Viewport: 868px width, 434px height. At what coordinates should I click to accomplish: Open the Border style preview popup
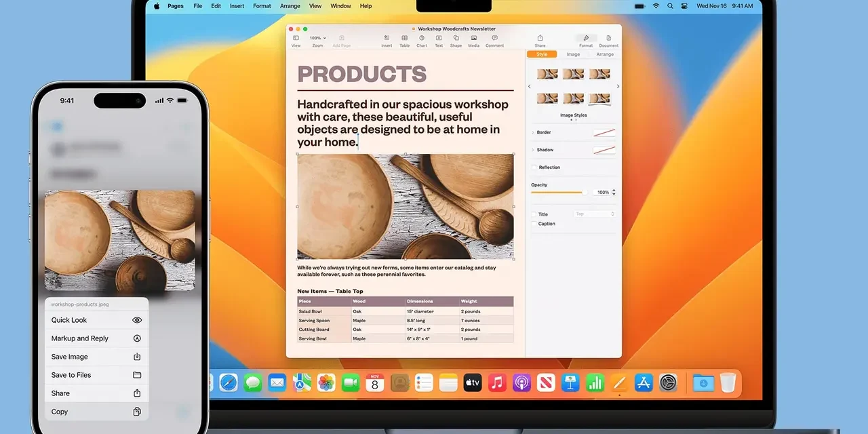click(x=604, y=132)
